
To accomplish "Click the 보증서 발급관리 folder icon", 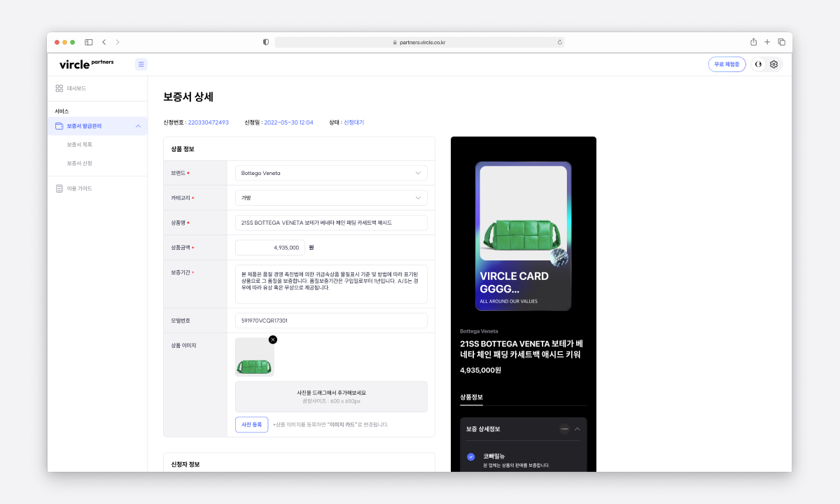I will pyautogui.click(x=62, y=126).
